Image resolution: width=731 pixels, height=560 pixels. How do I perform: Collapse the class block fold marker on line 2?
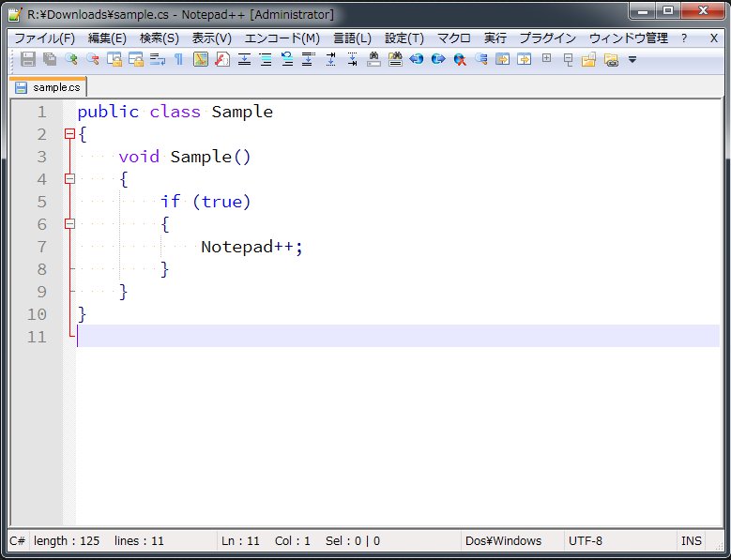pos(69,134)
